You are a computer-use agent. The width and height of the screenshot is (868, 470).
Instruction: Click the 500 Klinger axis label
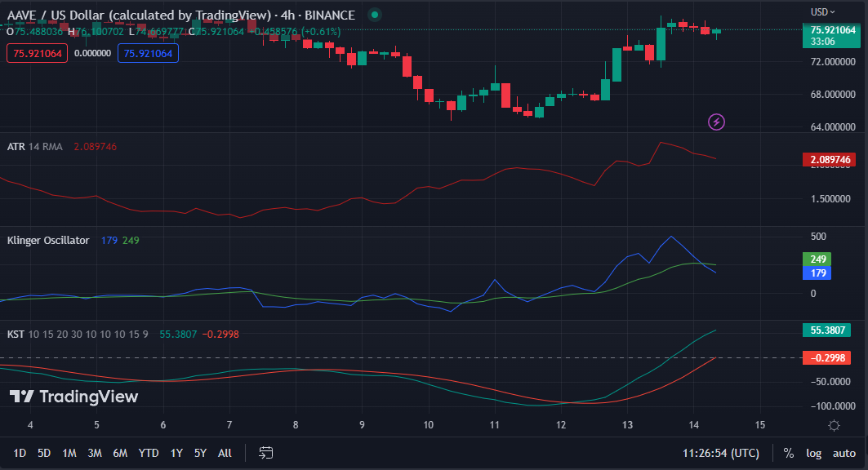818,236
